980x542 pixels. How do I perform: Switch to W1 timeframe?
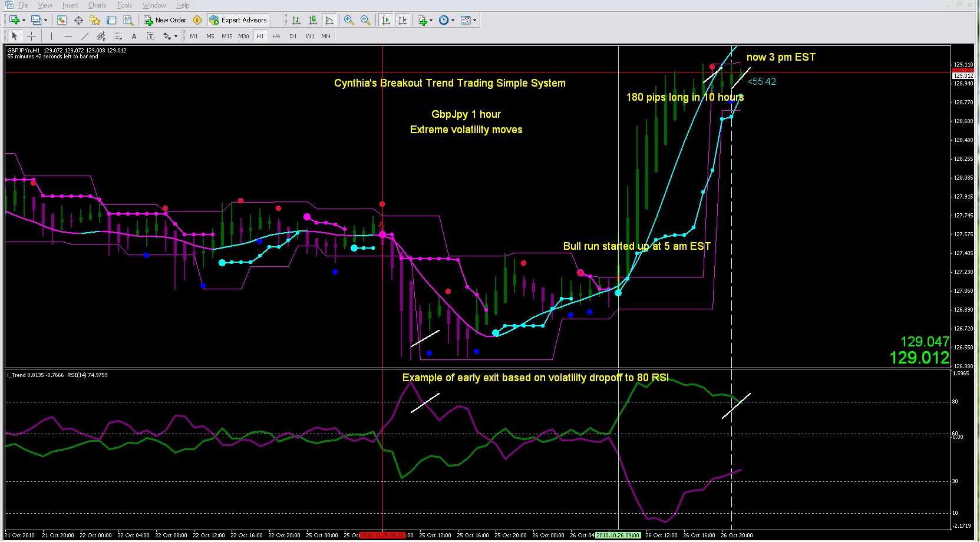tap(310, 36)
